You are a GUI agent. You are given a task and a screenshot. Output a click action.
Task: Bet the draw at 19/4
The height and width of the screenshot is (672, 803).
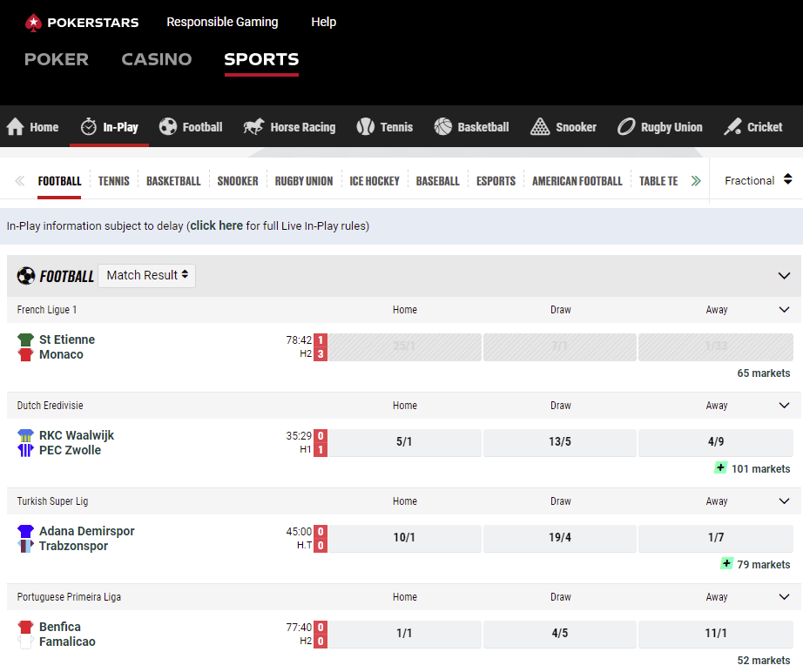[x=560, y=537]
